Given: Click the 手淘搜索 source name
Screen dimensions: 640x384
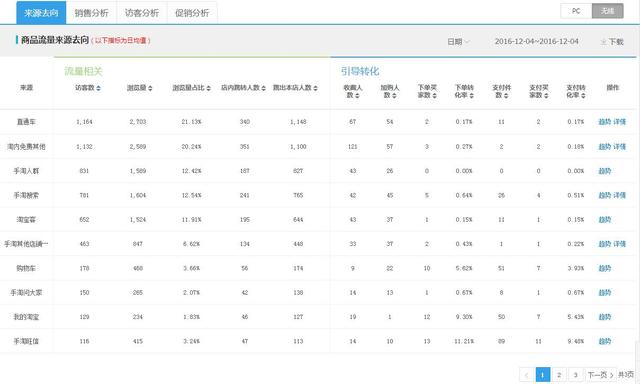Looking at the screenshot, I should tap(26, 195).
